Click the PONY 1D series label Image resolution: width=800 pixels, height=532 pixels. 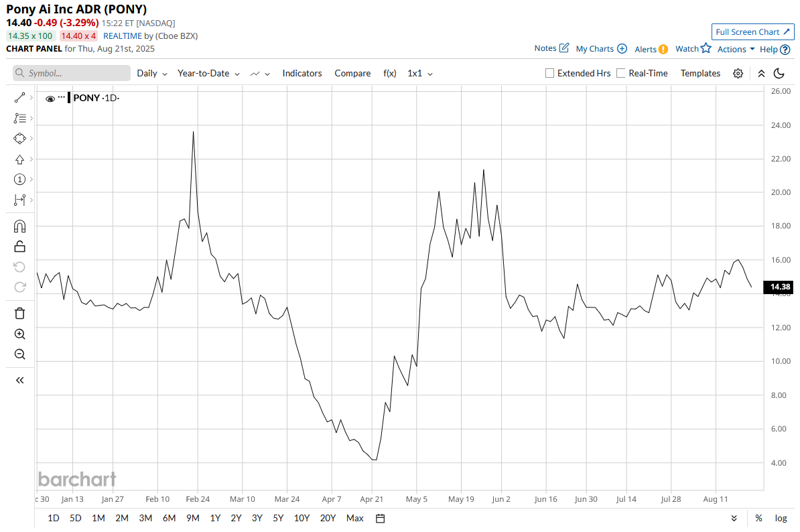coord(96,98)
